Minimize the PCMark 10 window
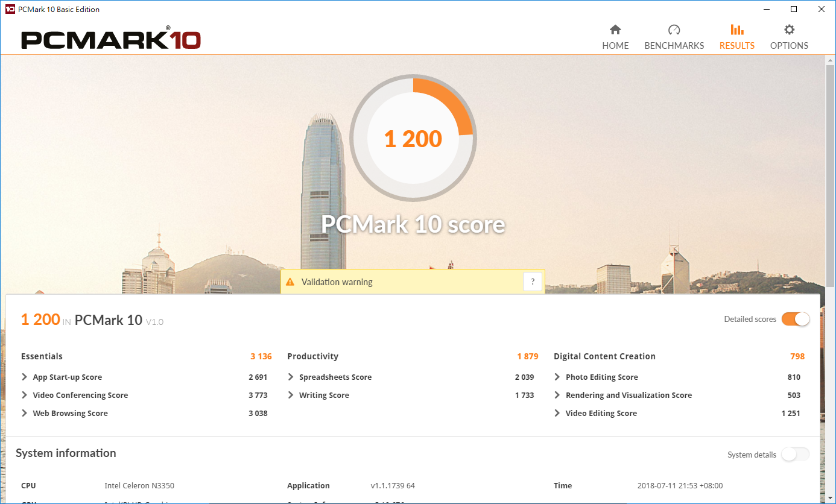The image size is (836, 504). pos(767,9)
